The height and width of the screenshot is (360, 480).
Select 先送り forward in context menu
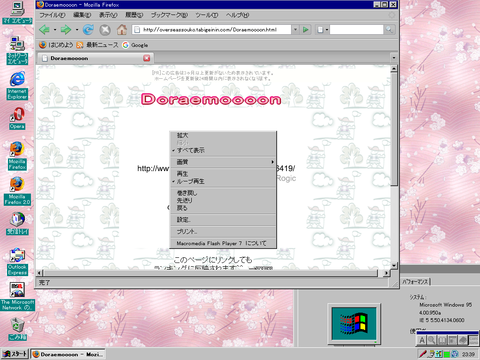(x=223, y=200)
